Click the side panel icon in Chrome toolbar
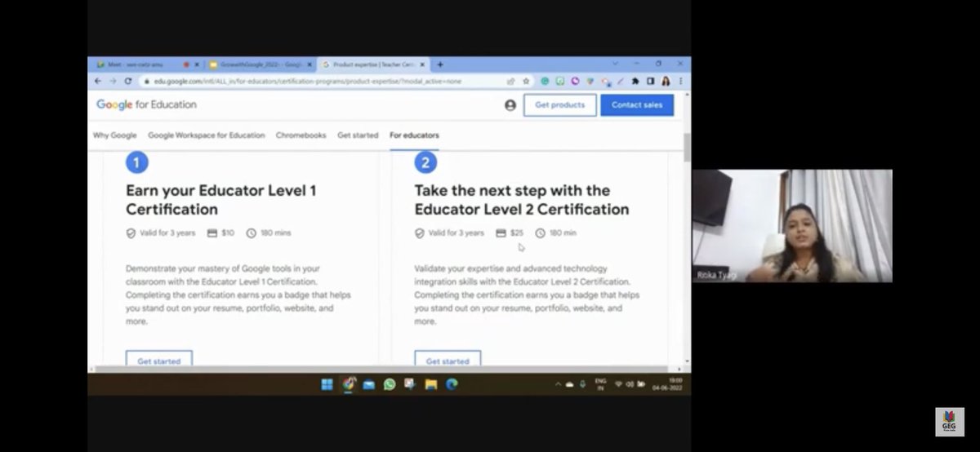The image size is (980, 452). pos(650,82)
